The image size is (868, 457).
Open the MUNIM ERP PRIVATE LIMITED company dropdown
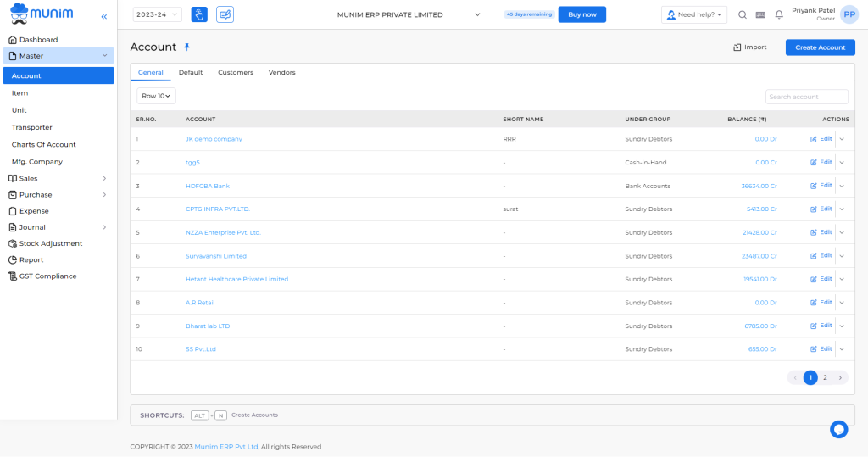[409, 14]
